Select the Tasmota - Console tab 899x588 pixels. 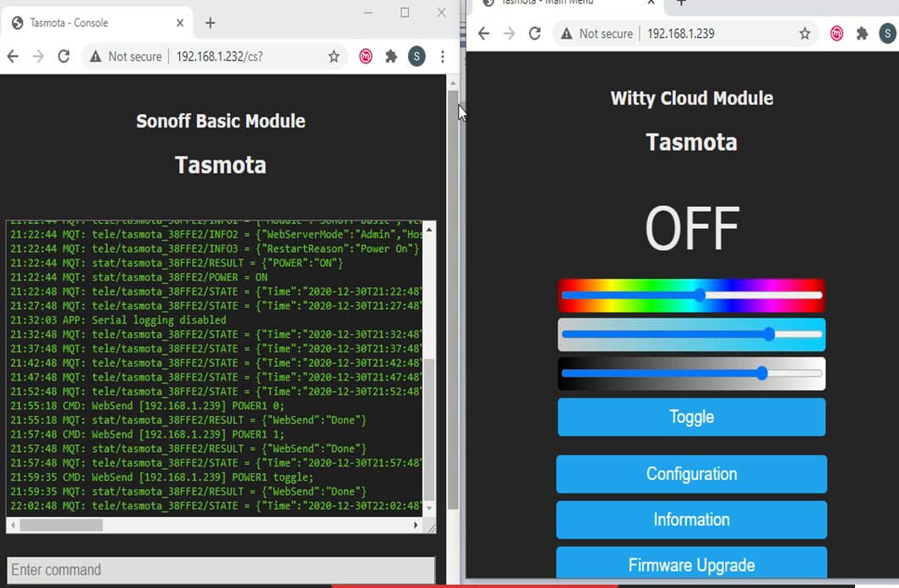97,23
